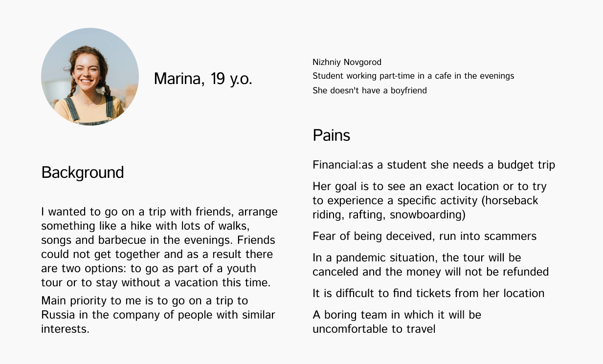Select the "Fear of being deceived" line

point(424,236)
